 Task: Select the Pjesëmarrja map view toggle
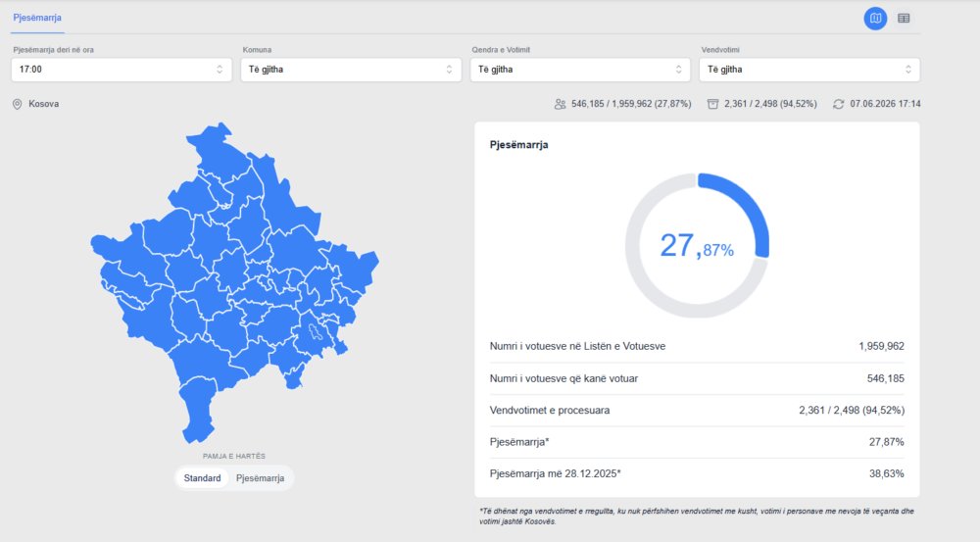coord(260,478)
